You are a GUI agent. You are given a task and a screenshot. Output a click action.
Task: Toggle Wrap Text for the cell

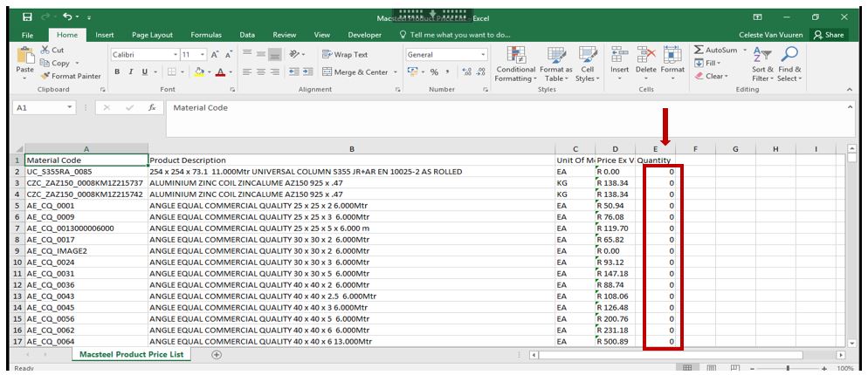345,55
